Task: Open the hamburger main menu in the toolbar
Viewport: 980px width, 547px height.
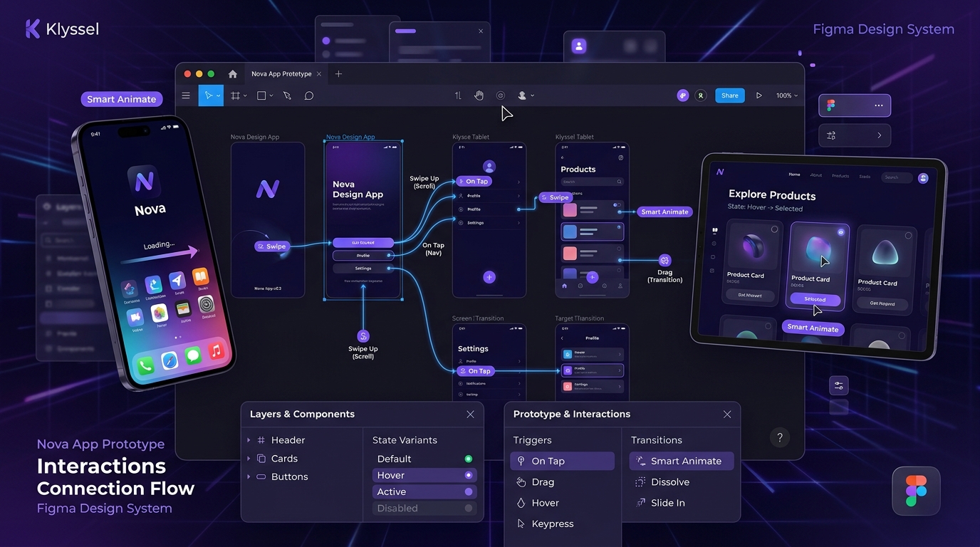Action: point(186,95)
